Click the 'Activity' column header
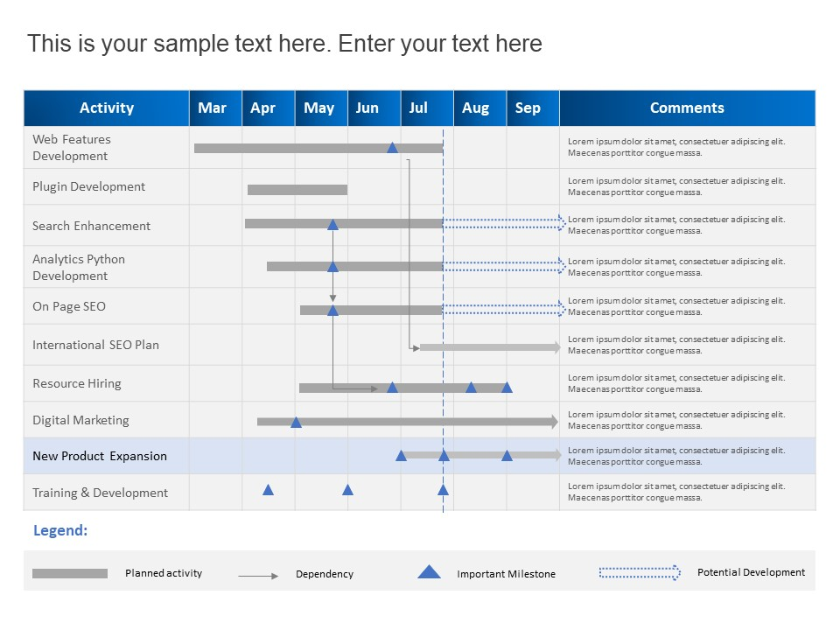The height and width of the screenshot is (630, 840). [107, 108]
